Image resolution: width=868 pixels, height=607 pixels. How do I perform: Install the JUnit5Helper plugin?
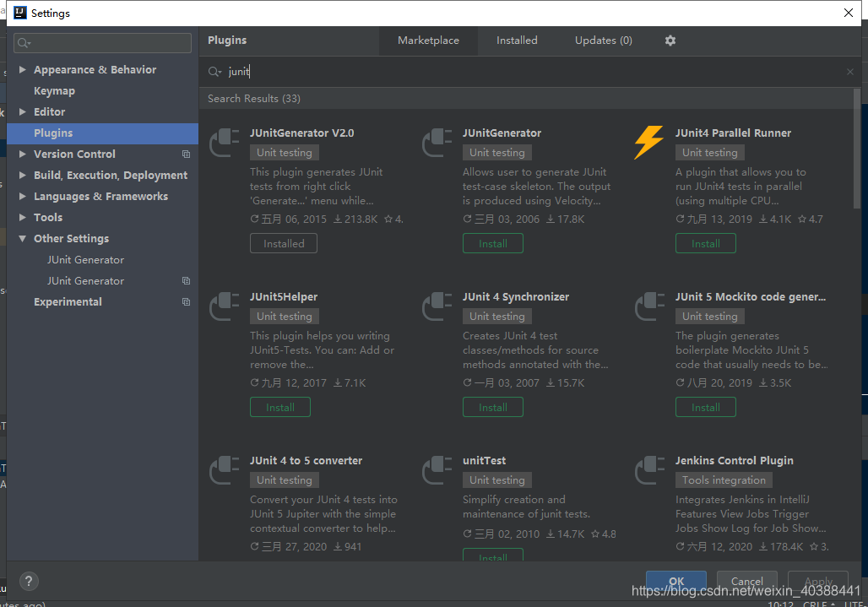280,407
